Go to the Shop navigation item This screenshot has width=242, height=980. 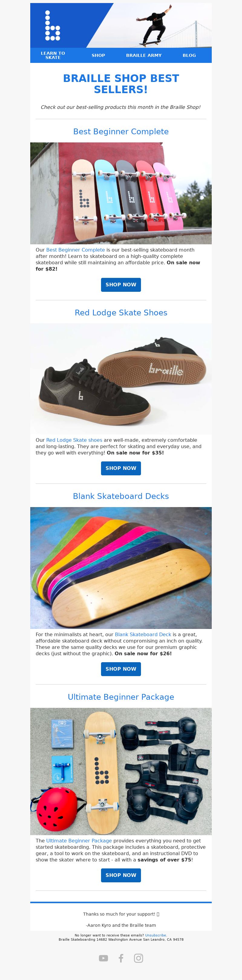[x=98, y=55]
